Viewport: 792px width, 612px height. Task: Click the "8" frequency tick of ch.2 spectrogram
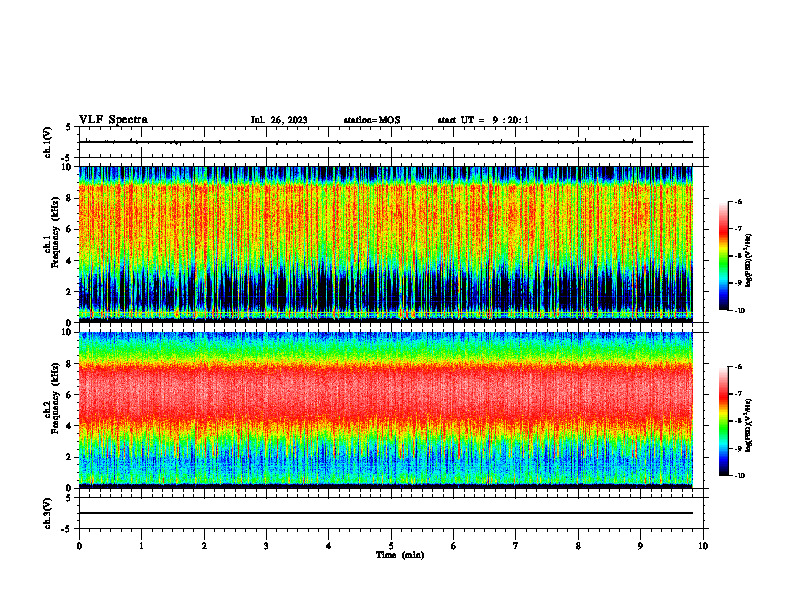(69, 364)
